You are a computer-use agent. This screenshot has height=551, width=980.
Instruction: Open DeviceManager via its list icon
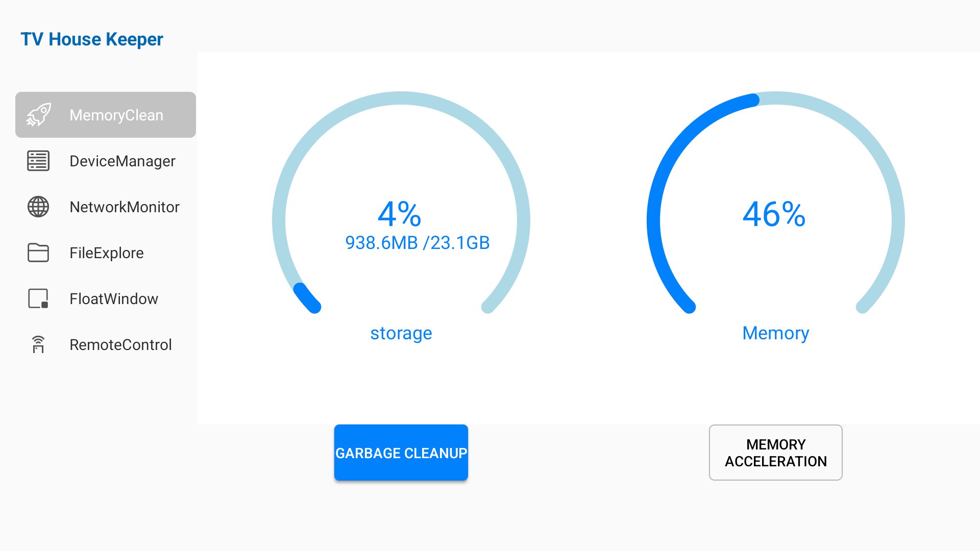37,161
